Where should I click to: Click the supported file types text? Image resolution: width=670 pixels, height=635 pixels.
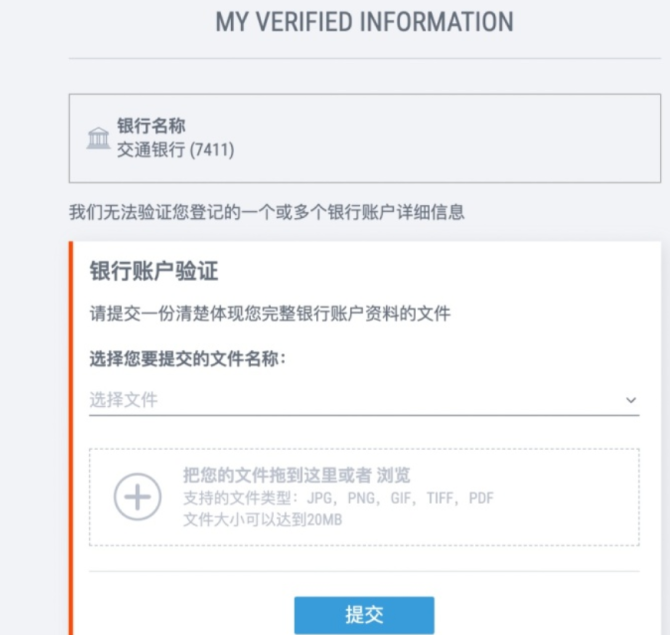click(338, 498)
